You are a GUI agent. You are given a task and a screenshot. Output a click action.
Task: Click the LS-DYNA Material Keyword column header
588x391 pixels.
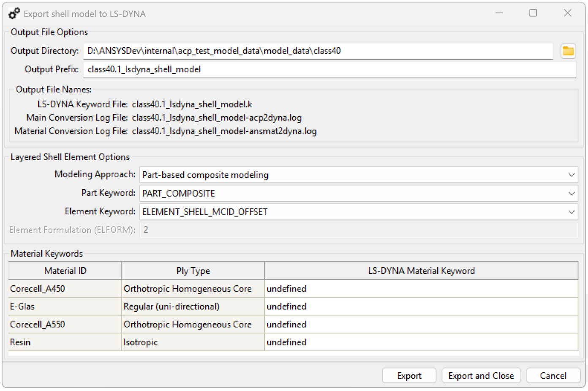[x=422, y=271]
